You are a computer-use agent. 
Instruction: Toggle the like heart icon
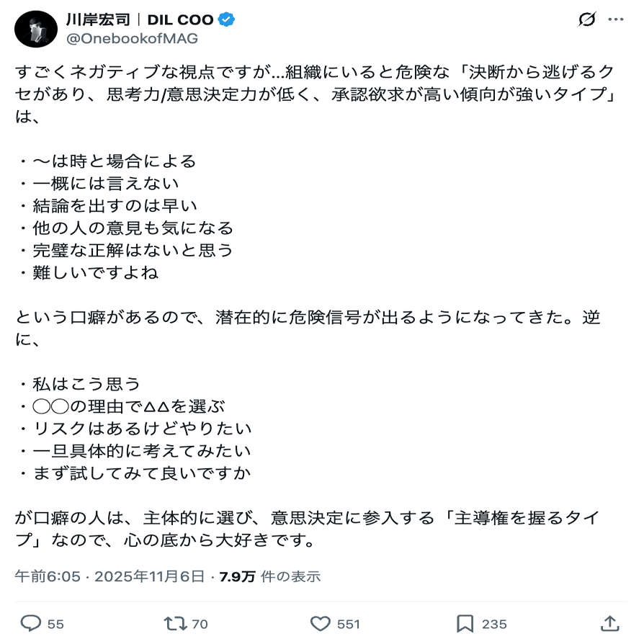[x=321, y=623]
